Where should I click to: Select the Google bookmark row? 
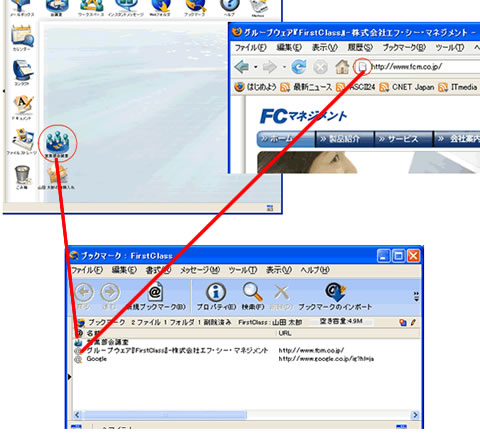(247, 359)
